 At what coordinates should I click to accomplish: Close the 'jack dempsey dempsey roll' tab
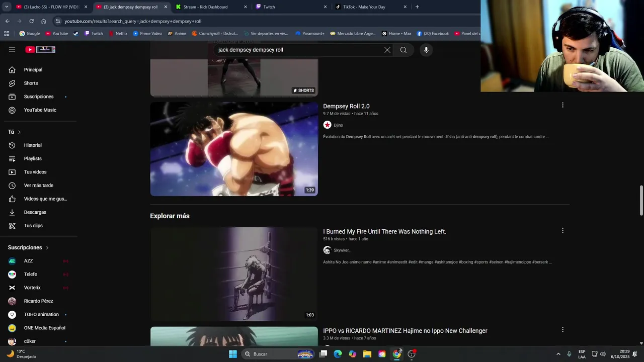tap(166, 7)
